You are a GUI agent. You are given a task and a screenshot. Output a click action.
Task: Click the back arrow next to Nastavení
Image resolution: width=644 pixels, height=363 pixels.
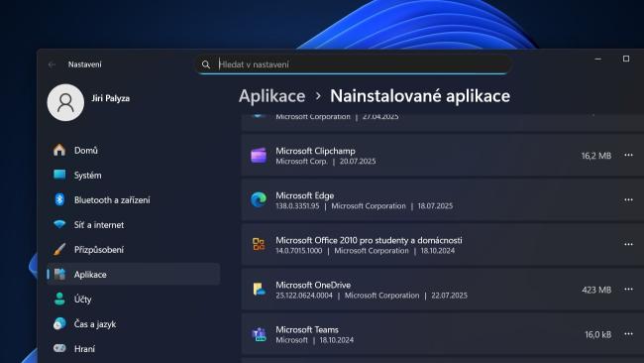click(52, 64)
